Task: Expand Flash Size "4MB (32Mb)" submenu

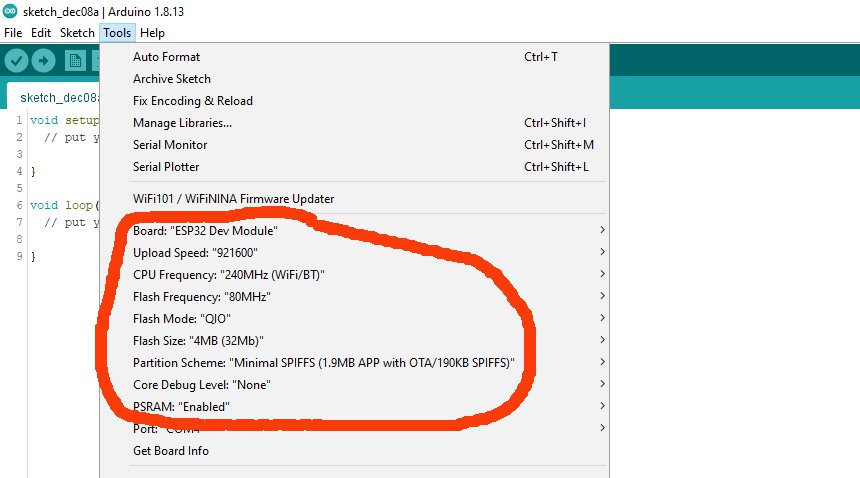Action: 354,340
